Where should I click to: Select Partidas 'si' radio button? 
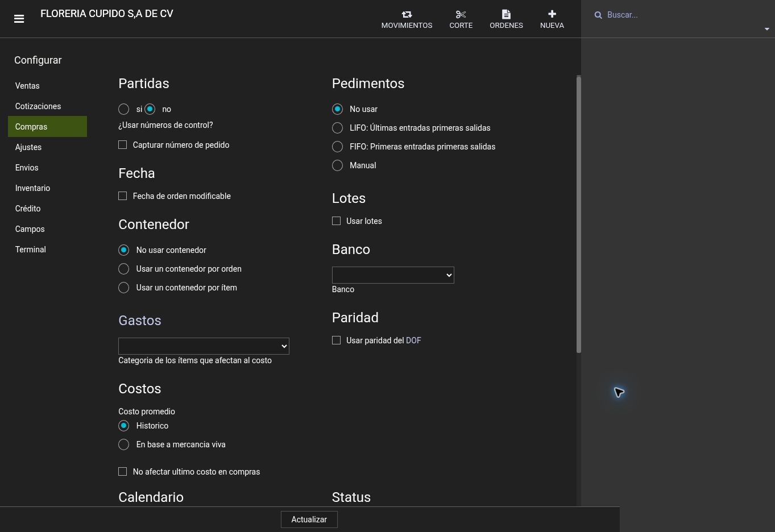(x=124, y=109)
